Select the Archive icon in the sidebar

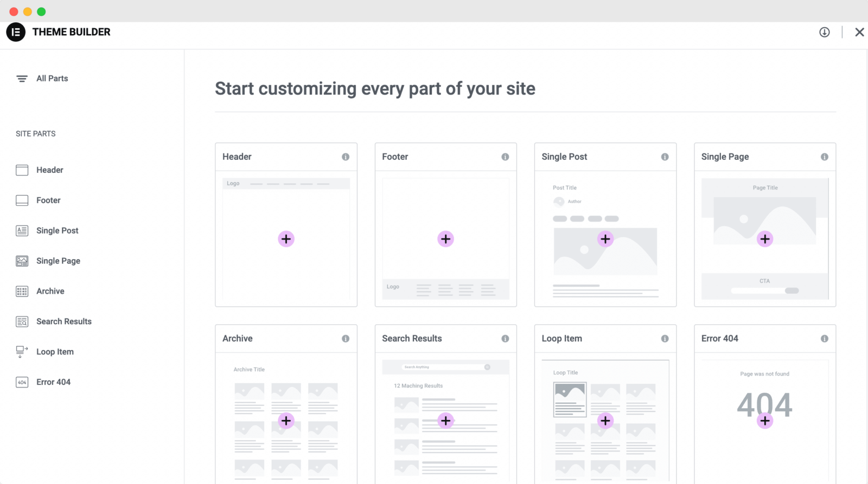pos(22,291)
